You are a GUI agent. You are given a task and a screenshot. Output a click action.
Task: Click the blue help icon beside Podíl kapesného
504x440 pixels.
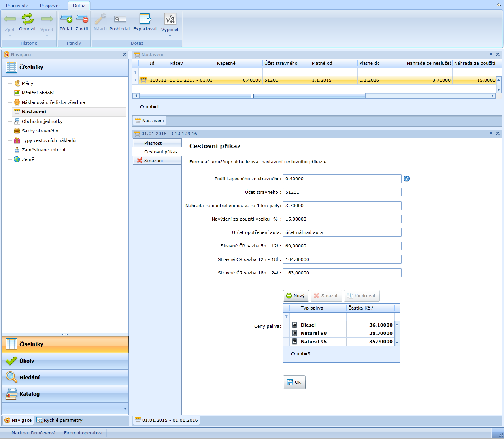(x=406, y=179)
